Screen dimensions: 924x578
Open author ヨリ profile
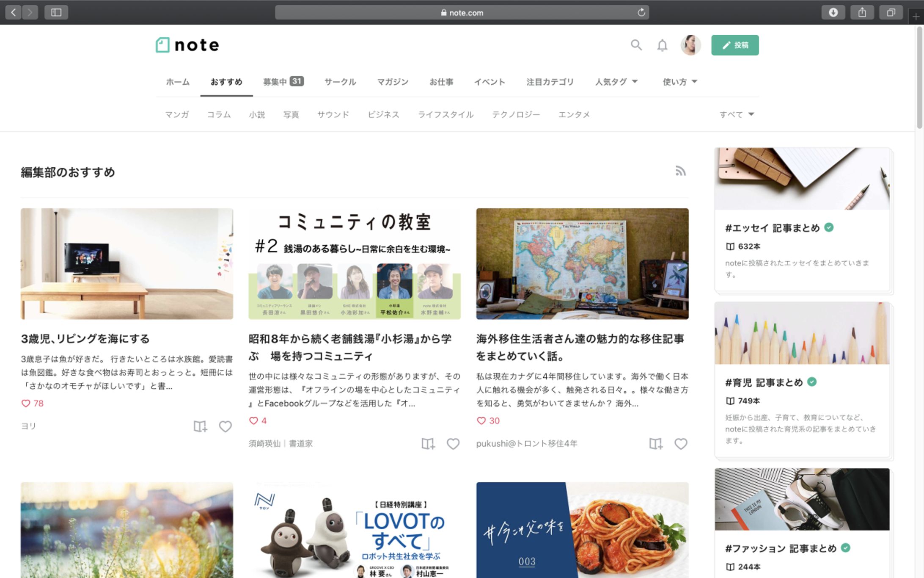pos(28,426)
